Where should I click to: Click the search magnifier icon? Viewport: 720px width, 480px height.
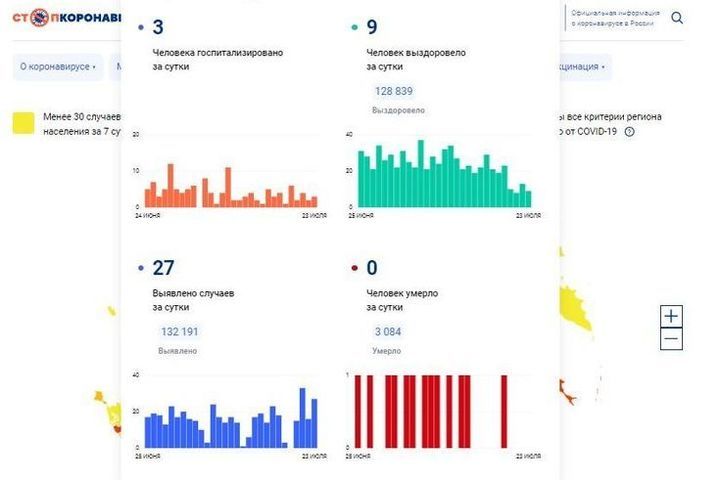(677, 18)
